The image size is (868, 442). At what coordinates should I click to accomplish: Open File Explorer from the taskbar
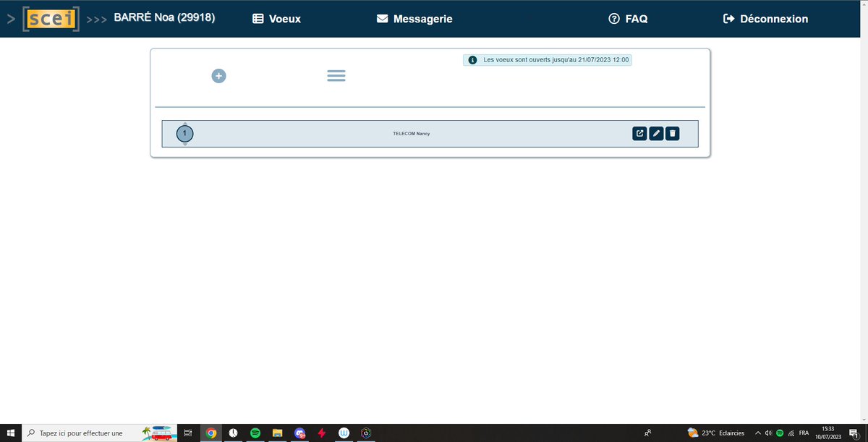tap(277, 433)
